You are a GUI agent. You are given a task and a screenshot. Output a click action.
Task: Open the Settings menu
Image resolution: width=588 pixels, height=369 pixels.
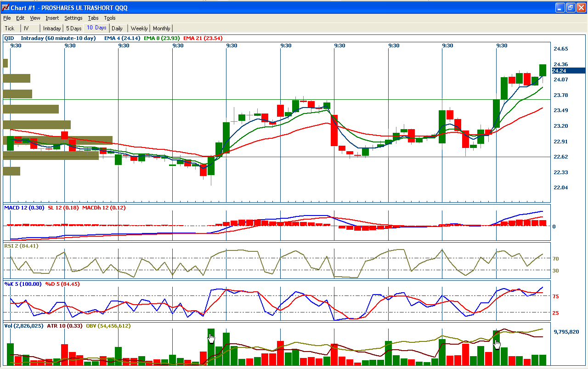(x=73, y=18)
